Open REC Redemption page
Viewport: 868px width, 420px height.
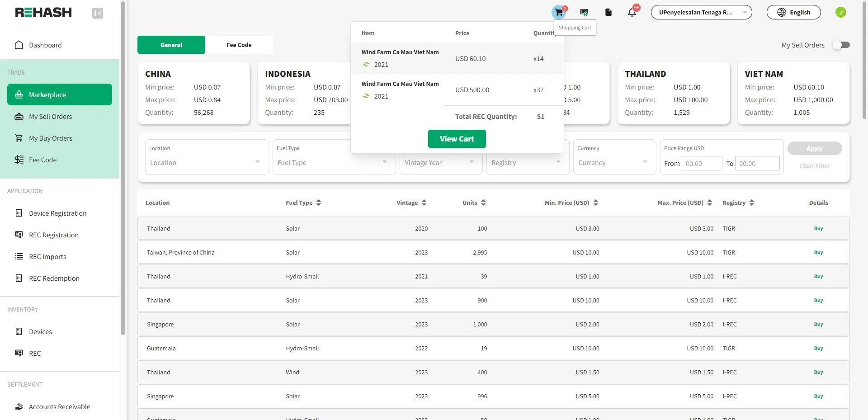point(60,278)
